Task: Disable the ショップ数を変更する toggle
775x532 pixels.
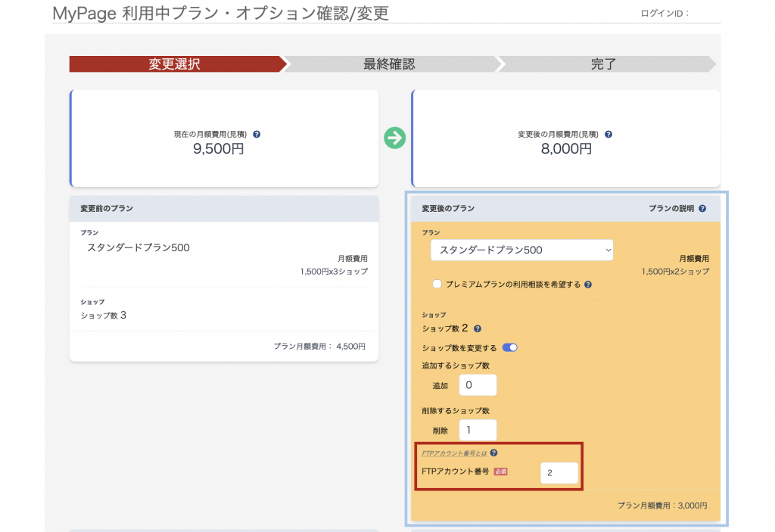Action: [x=509, y=347]
